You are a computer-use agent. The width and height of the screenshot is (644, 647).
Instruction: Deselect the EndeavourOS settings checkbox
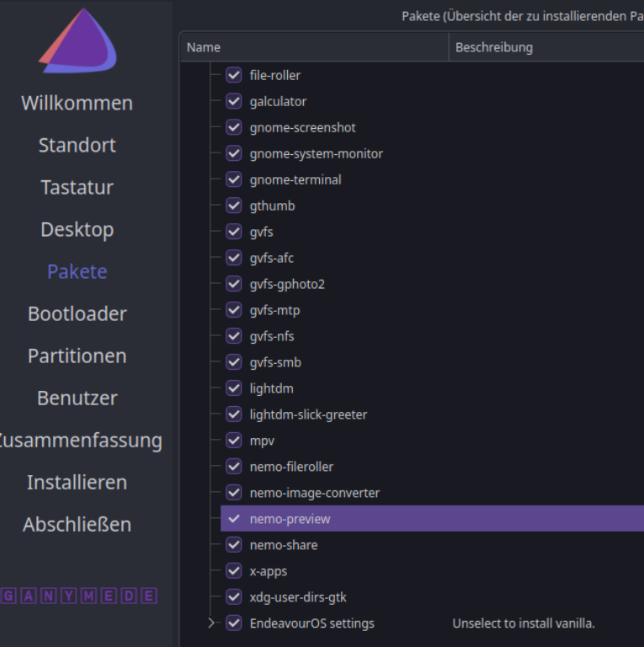[x=234, y=623]
